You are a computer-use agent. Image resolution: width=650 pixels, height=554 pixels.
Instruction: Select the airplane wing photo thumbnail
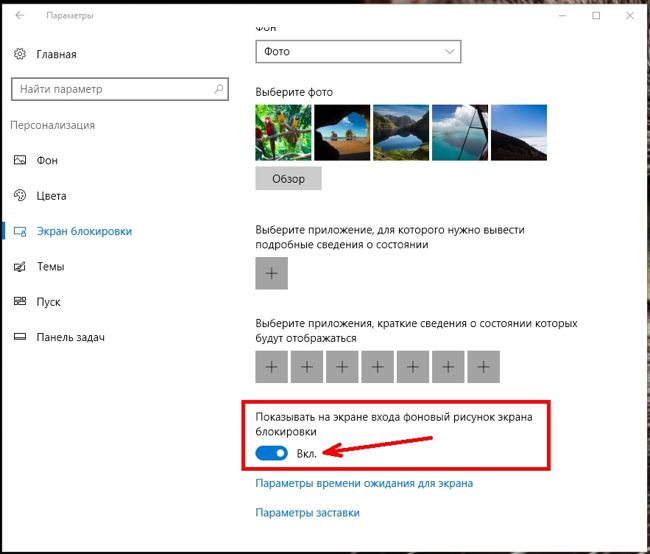click(460, 132)
